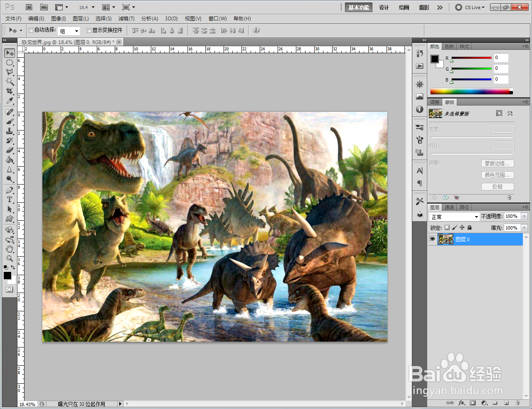
Task: Toggle lock position for the layer
Action: (x=462, y=227)
